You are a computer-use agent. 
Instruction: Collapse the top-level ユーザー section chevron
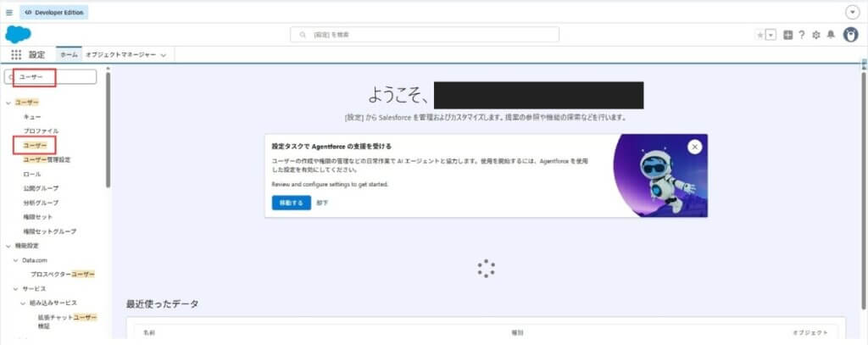8,103
